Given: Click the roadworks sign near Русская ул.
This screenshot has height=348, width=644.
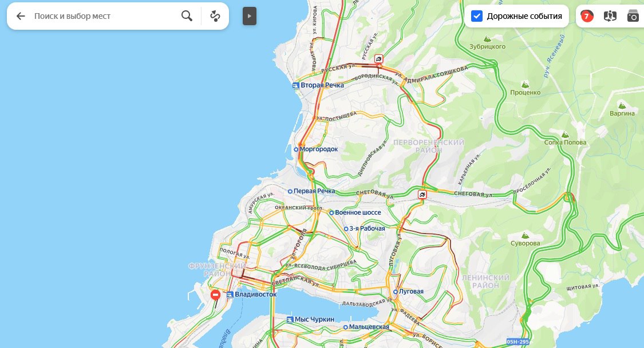Looking at the screenshot, I should [x=379, y=59].
